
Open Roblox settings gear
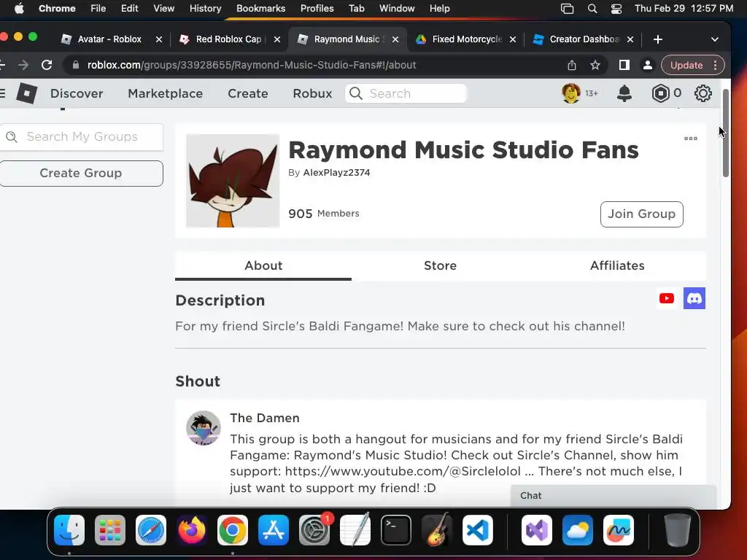pyautogui.click(x=703, y=93)
